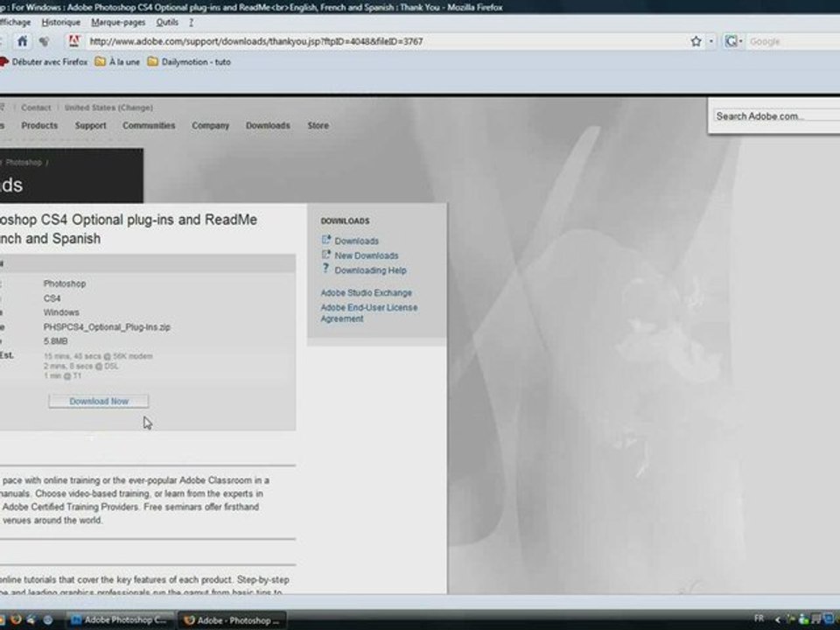Click the FR language indicator in the tray
The width and height of the screenshot is (840, 630).
[759, 619]
